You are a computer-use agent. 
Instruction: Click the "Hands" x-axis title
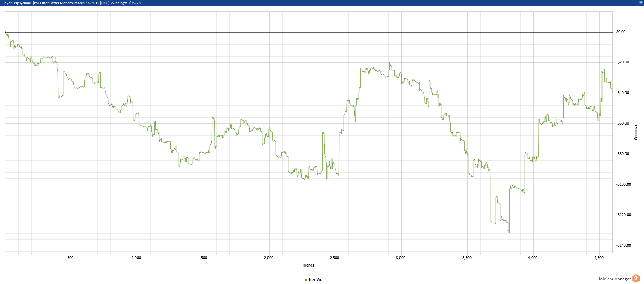pyautogui.click(x=309, y=265)
